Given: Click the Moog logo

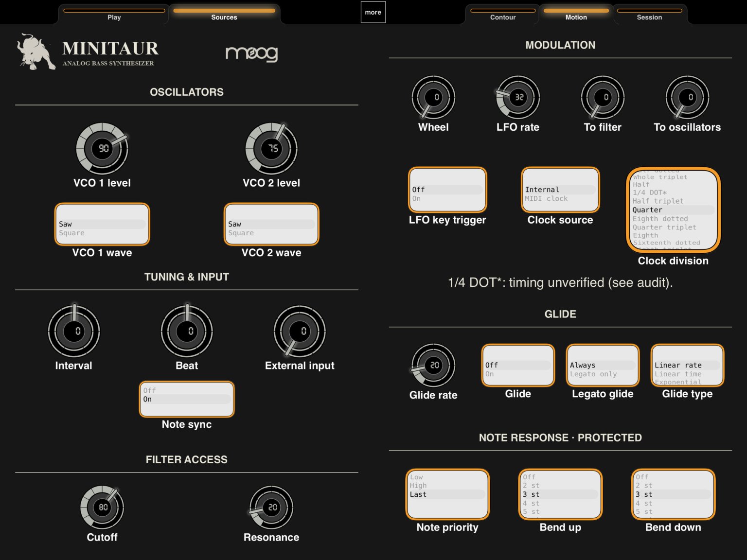Looking at the screenshot, I should point(251,53).
